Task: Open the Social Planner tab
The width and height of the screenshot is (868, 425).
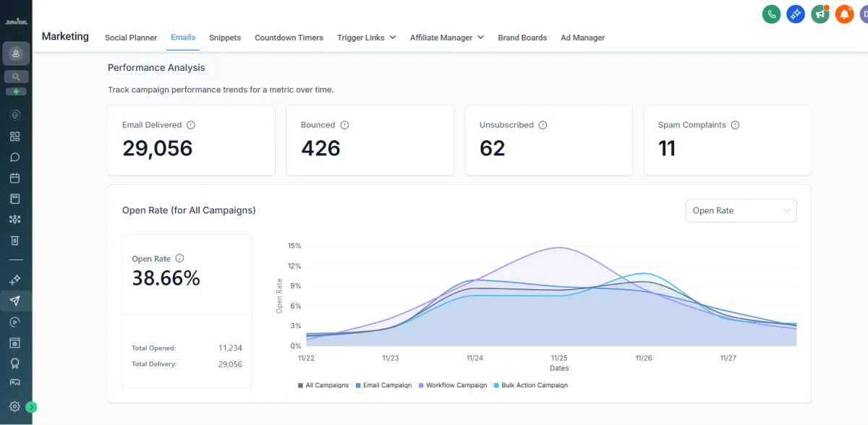Action: [x=131, y=38]
